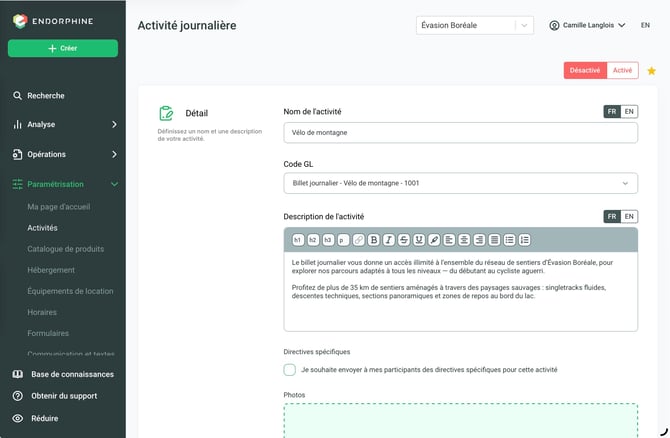Open the Évasion Boréale organization selector
670x438 pixels.
(475, 25)
